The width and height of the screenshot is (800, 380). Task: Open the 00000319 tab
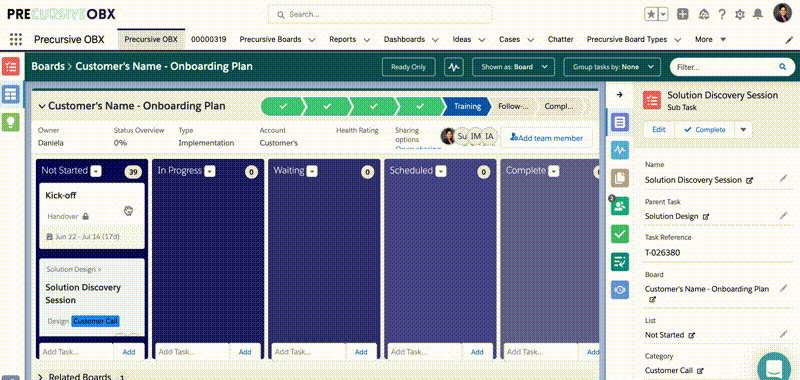click(x=209, y=39)
